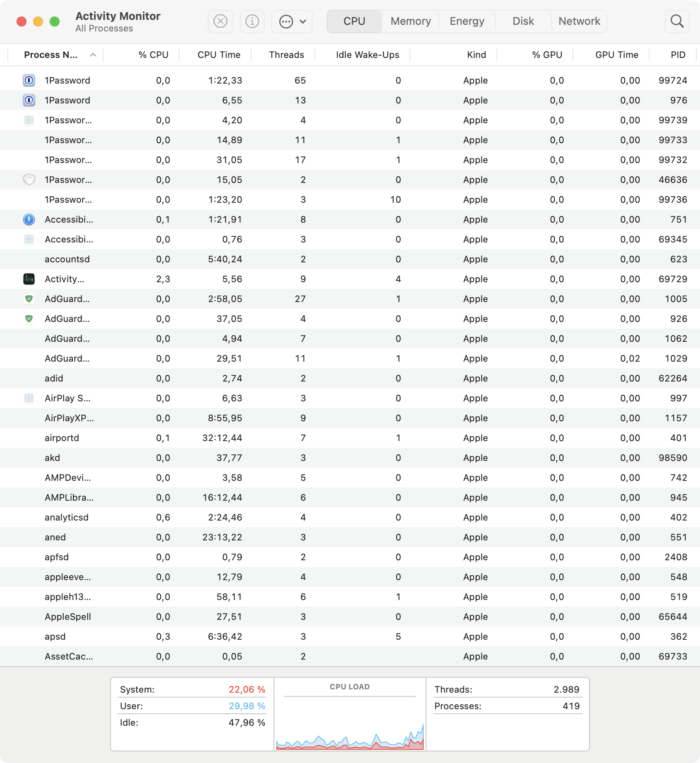Viewport: 700px width, 763px height.
Task: Click the User percentage 29,98 %
Action: [247, 706]
